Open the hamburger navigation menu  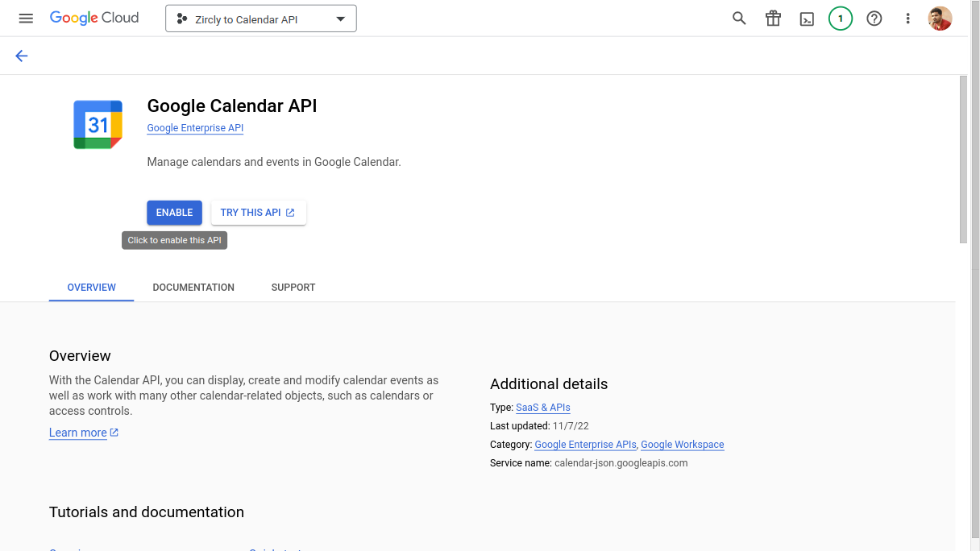[x=26, y=19]
